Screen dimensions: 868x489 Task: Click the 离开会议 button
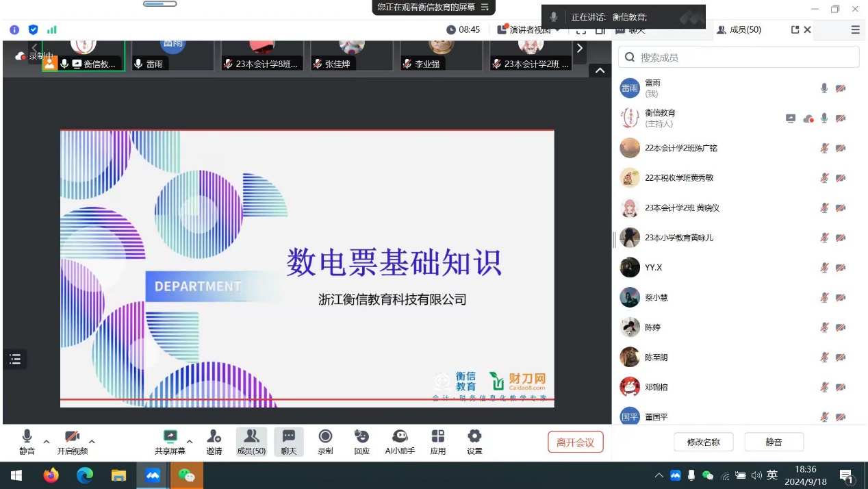575,442
